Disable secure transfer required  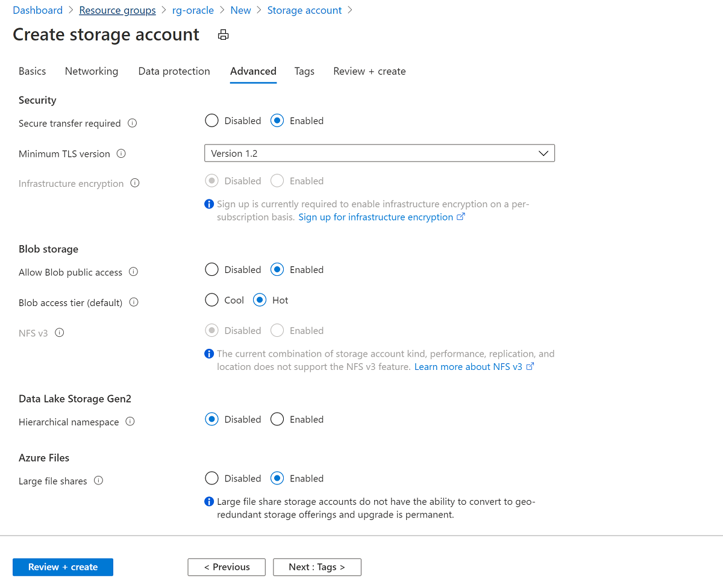(x=211, y=120)
